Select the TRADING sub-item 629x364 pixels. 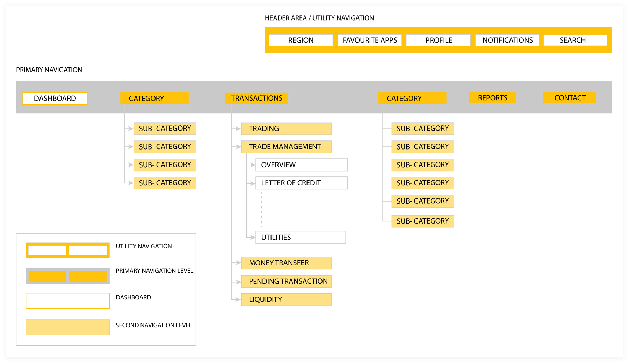click(x=286, y=129)
